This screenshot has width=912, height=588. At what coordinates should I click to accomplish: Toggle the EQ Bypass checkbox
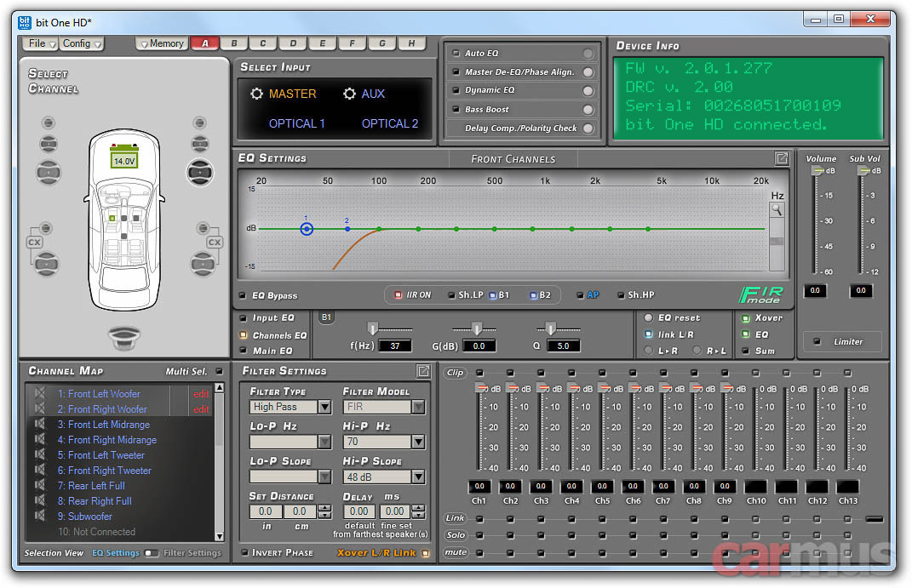pos(243,295)
